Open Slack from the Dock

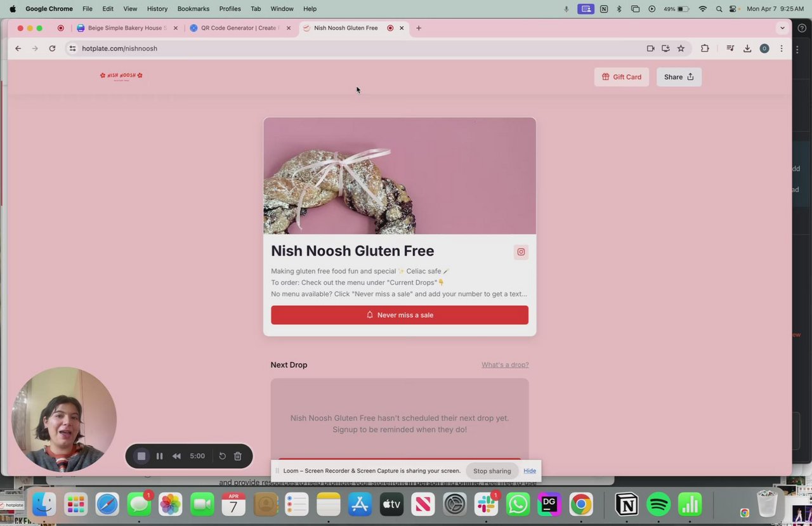point(487,504)
